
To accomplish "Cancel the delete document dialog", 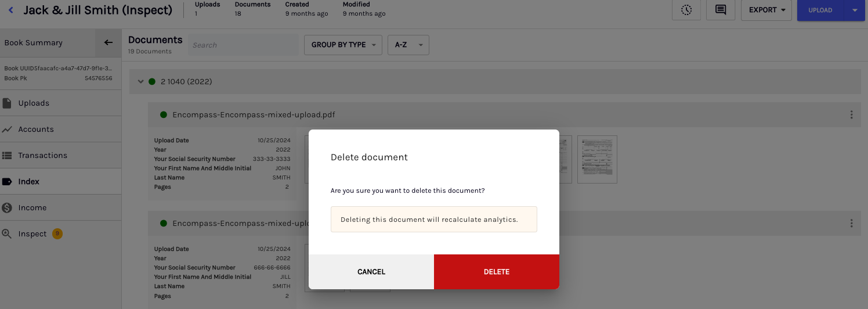I will point(371,271).
